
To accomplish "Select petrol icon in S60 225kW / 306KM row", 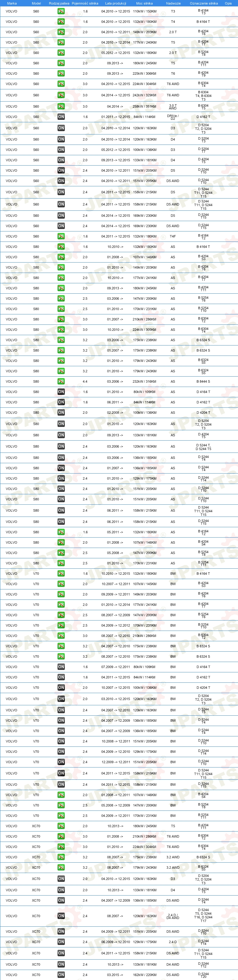I will [x=61, y=73].
